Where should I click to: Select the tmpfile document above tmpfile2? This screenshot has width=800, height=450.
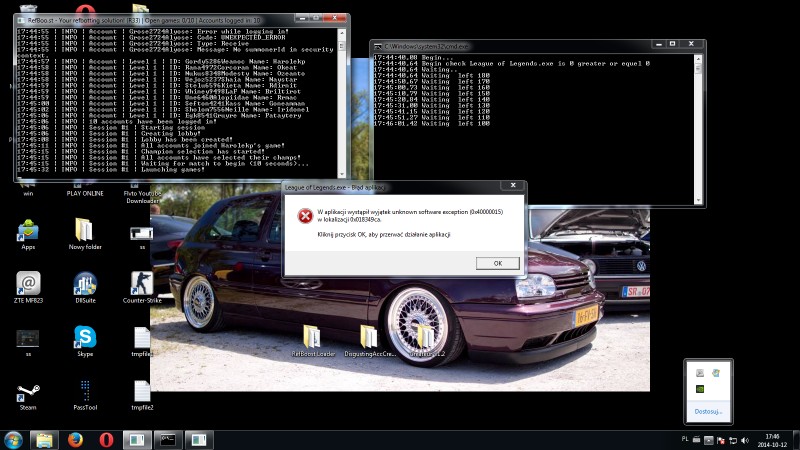click(142, 341)
